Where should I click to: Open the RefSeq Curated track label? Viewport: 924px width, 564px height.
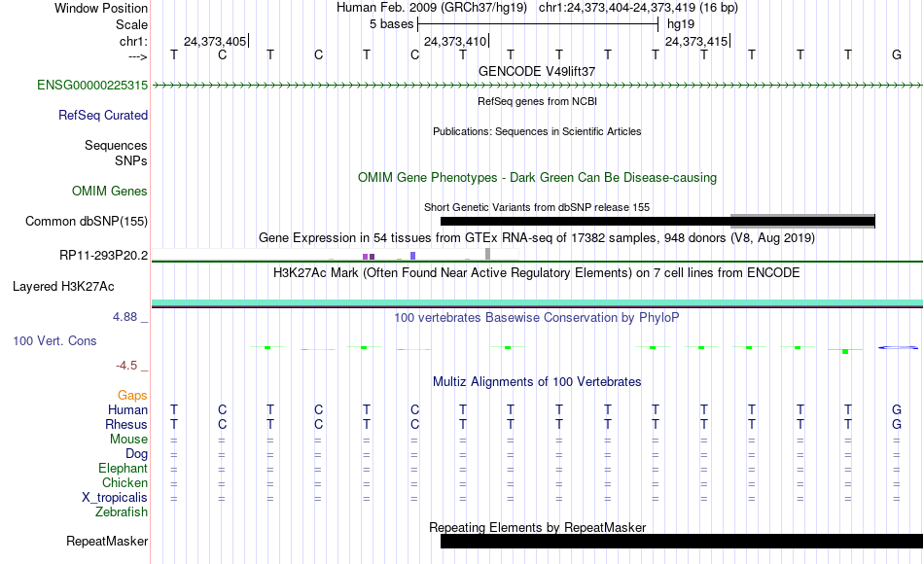point(103,116)
